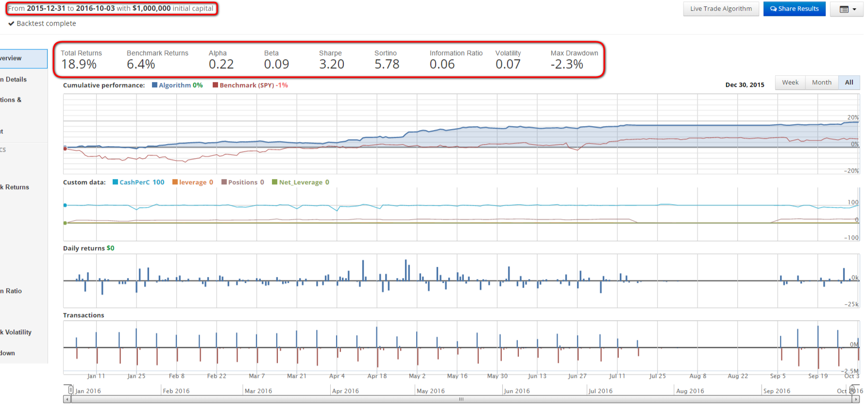The image size is (868, 409).
Task: Click the Sortino 5.78 value
Action: coord(387,64)
